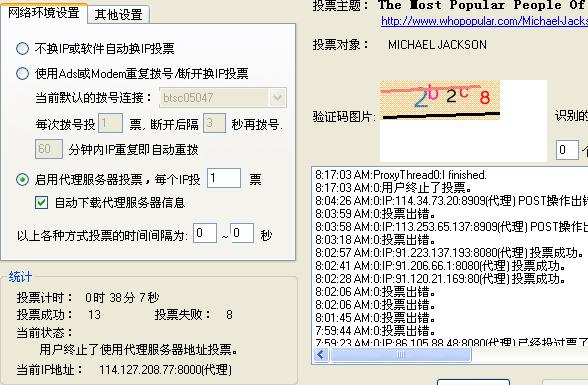Screen dimensions: 588x385
Task: Click the votes-per-dial input field
Action: point(110,123)
